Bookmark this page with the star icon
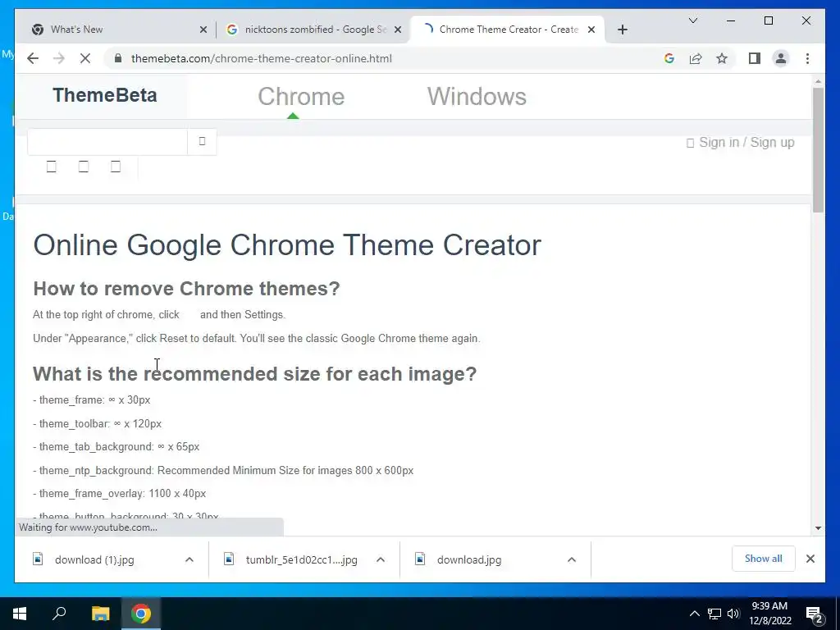The height and width of the screenshot is (630, 840). 722,58
